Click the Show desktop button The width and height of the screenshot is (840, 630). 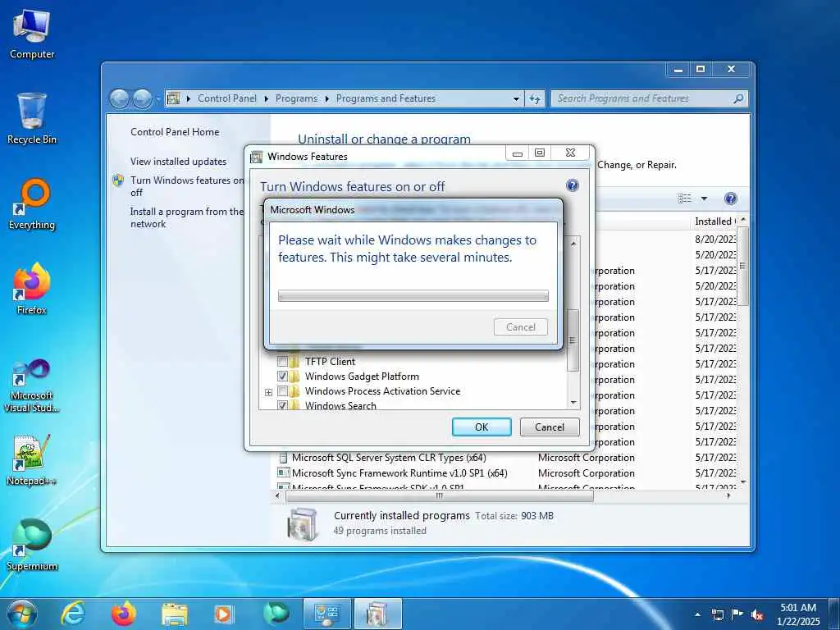tap(834, 614)
